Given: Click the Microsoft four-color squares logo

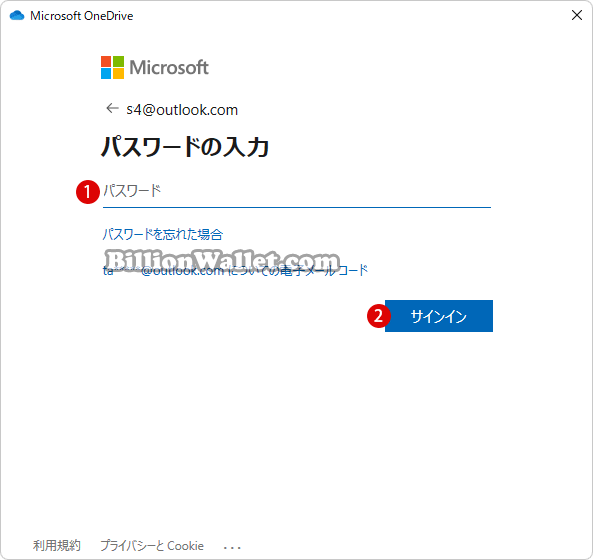Looking at the screenshot, I should (112, 67).
